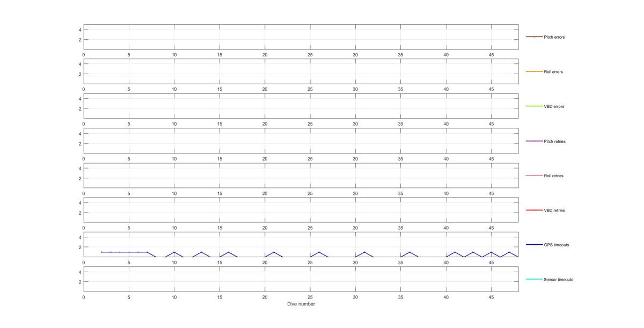Image resolution: width=644 pixels, height=328 pixels.
Task: Click tick label 45 under the Sensor timeouts plot
Action: (491, 297)
